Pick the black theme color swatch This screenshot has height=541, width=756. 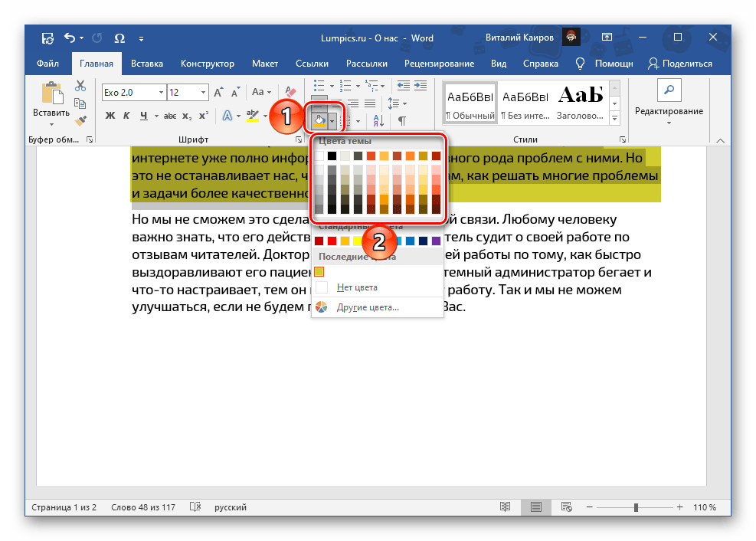332,156
